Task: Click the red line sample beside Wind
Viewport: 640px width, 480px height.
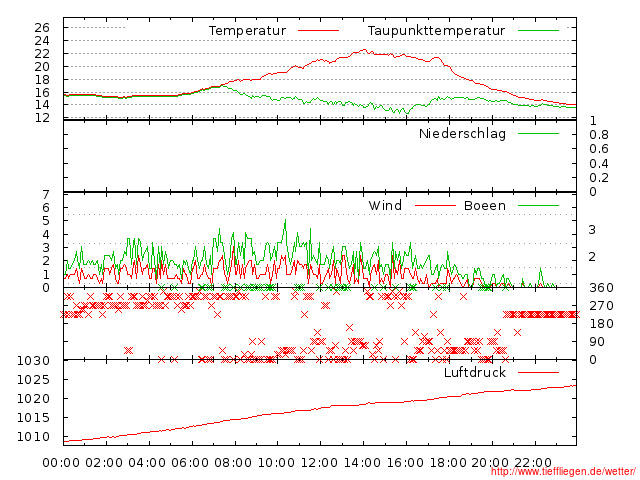Action: [x=435, y=206]
